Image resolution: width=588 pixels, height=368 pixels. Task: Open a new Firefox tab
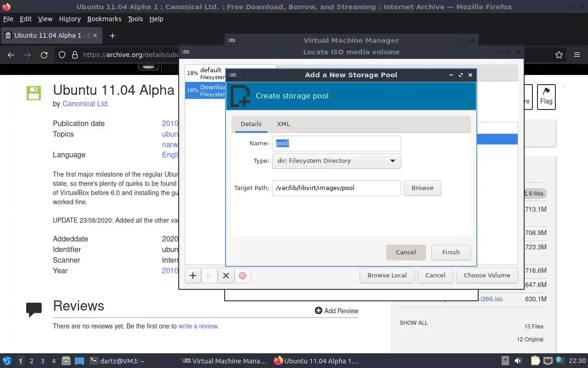click(x=112, y=35)
